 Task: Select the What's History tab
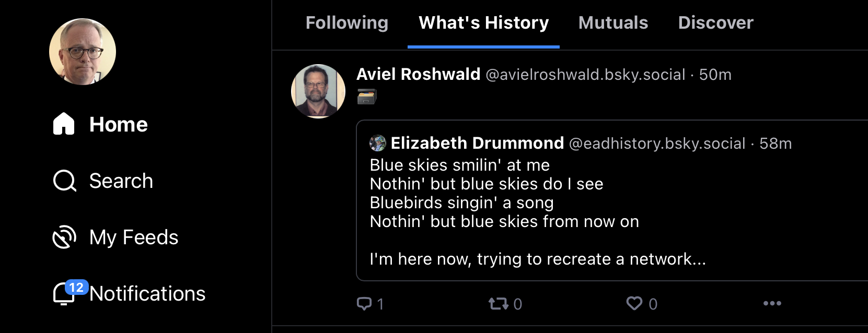tap(483, 22)
